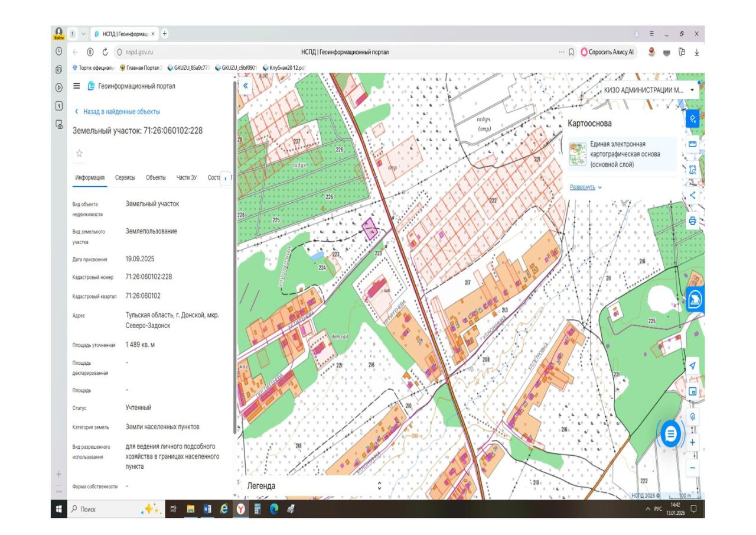Open the Части ЗУ tab
The image size is (756, 535).
point(187,177)
